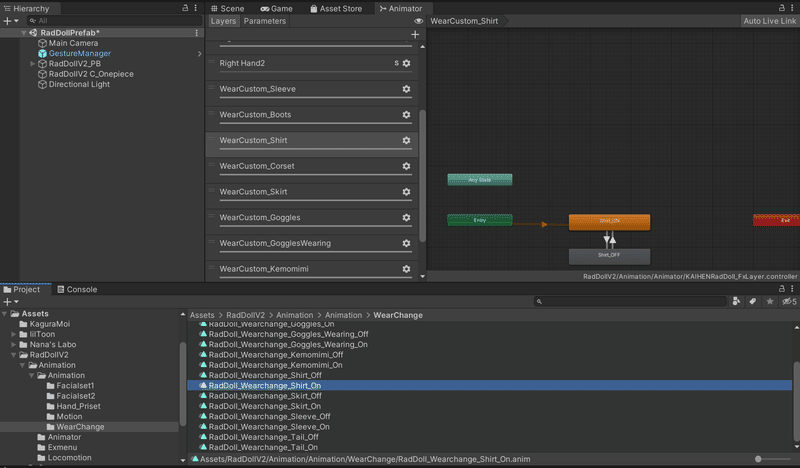
Task: Select RadDoll_Wearchange_Tail_Off clip
Action: point(263,437)
